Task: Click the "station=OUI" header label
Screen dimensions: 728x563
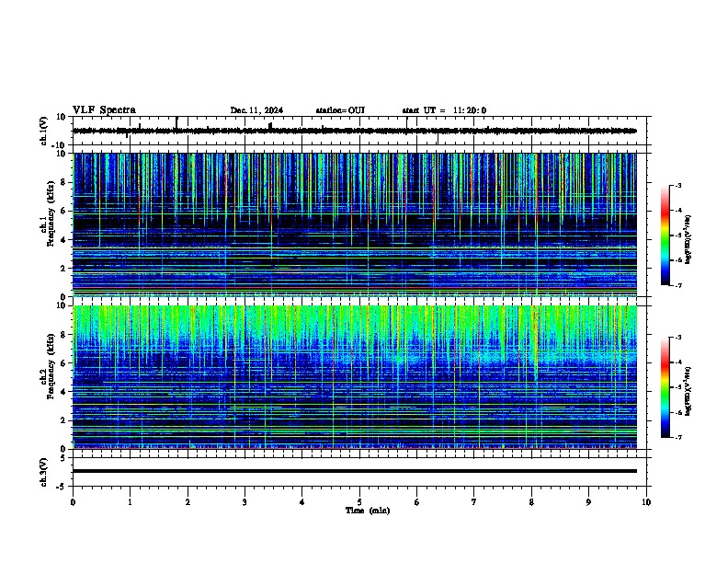Action: [340, 110]
